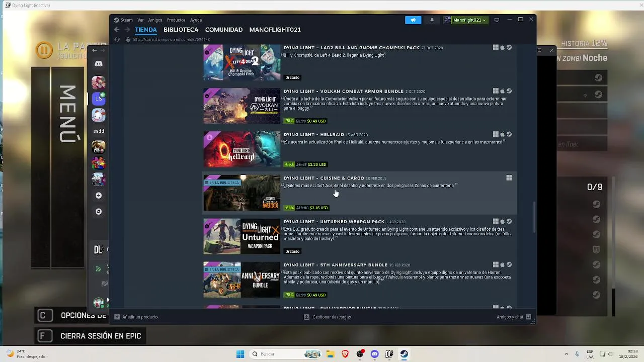644x362 pixels.
Task: Expand Manoflight021 account dropdown
Action: coord(465,20)
